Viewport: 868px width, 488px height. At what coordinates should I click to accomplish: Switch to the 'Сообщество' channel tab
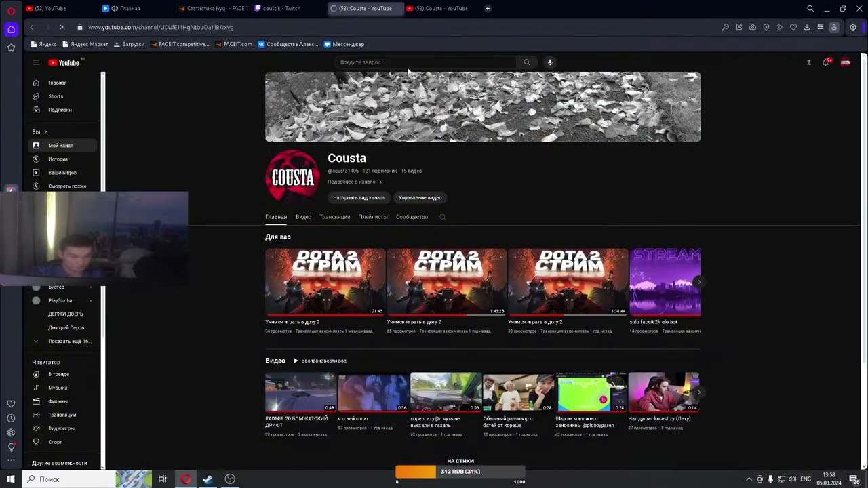click(412, 217)
